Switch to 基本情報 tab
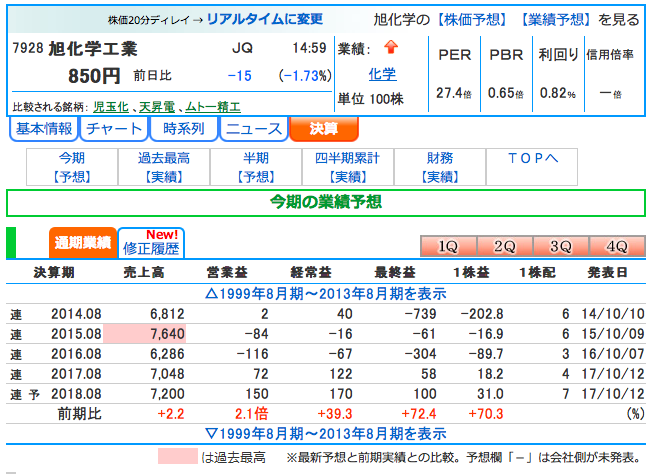This screenshot has height=474, width=658. pyautogui.click(x=44, y=128)
